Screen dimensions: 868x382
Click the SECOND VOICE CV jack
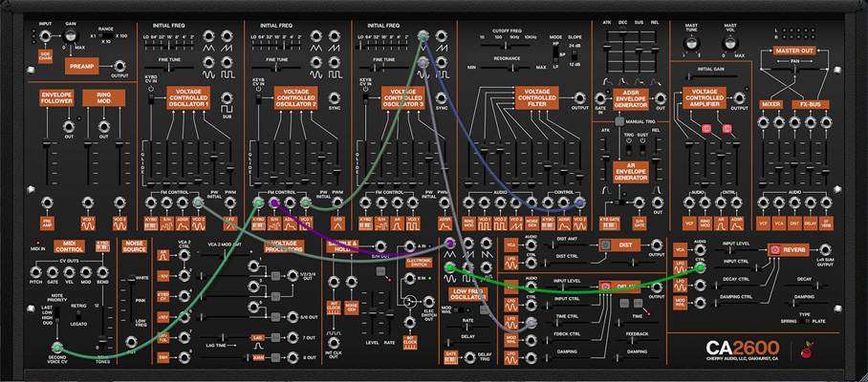56,348
